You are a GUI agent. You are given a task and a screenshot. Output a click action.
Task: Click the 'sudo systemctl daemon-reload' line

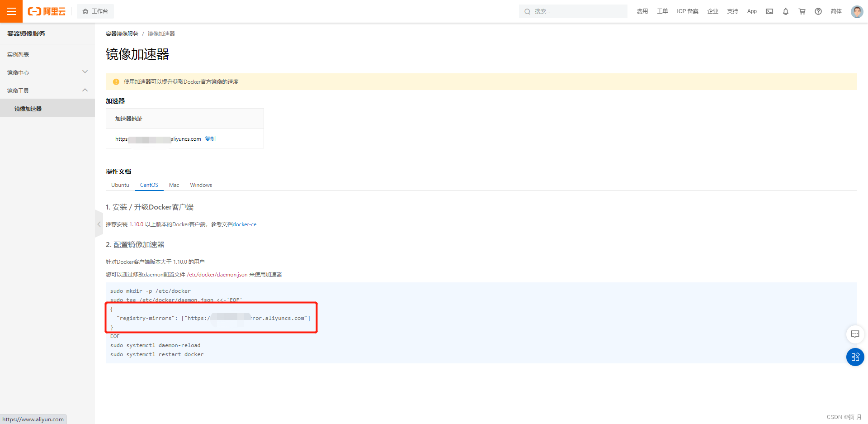click(156, 345)
